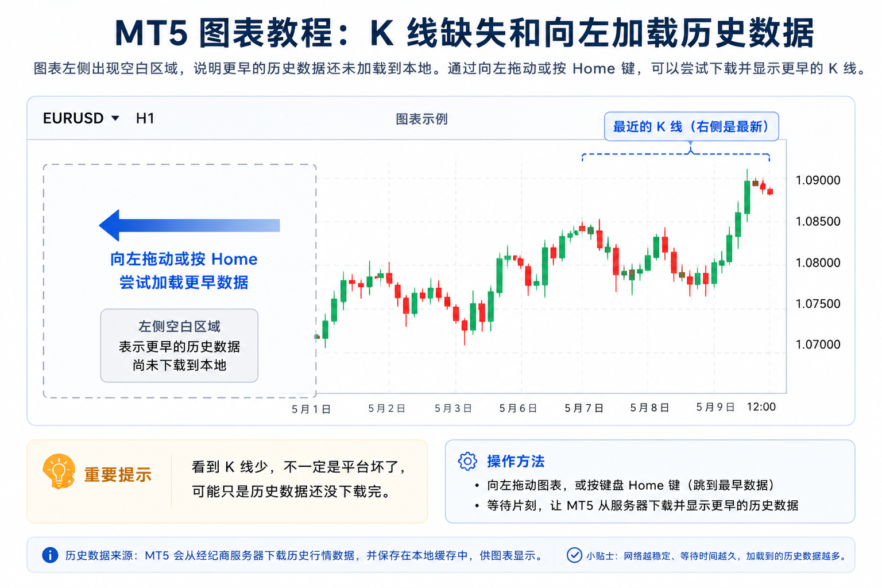882x588 pixels.
Task: Click the 尝试加载更早数据 blue text
Action: 184,283
